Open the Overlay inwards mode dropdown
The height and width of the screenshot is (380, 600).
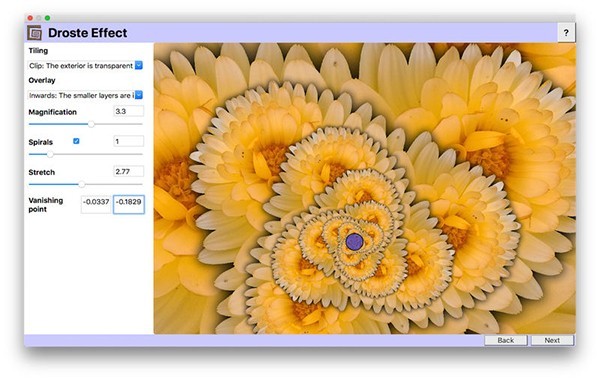tap(86, 95)
